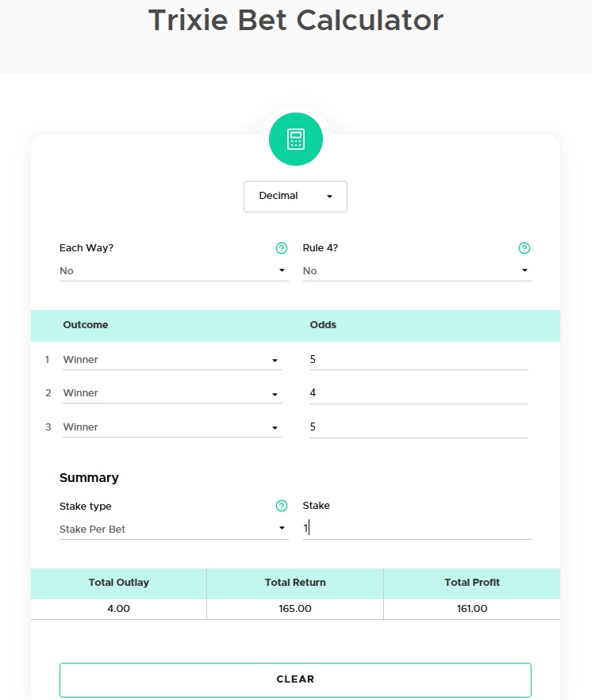
Task: Click the odds field for selection 2
Action: [x=418, y=393]
